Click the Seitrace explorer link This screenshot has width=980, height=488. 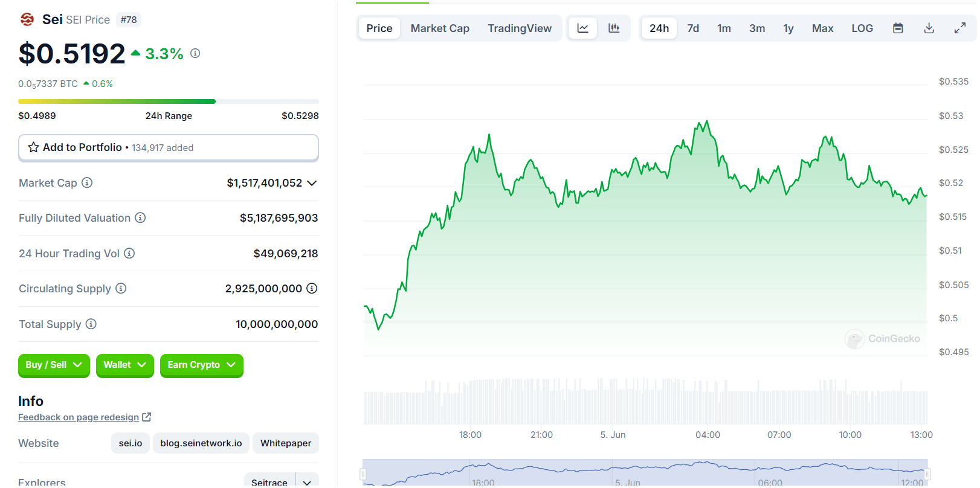tap(269, 482)
